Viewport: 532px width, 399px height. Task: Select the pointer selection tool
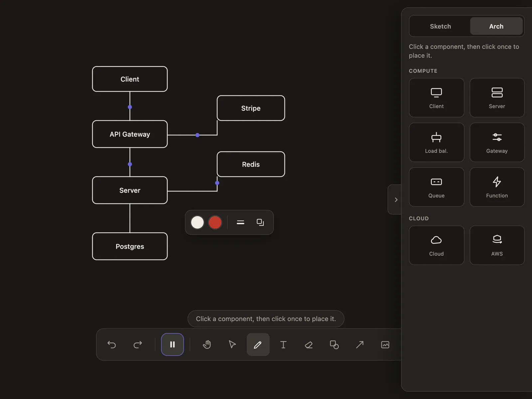pos(232,344)
